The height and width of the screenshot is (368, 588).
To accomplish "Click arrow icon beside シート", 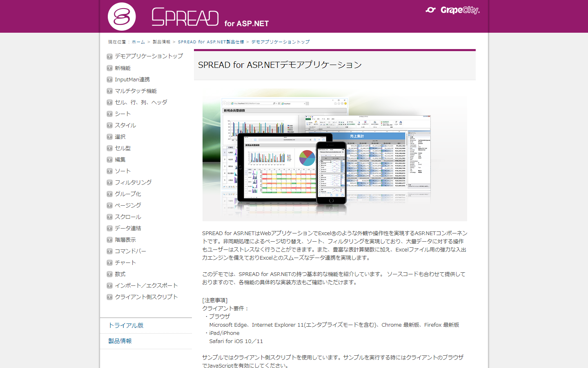I will pyautogui.click(x=109, y=114).
